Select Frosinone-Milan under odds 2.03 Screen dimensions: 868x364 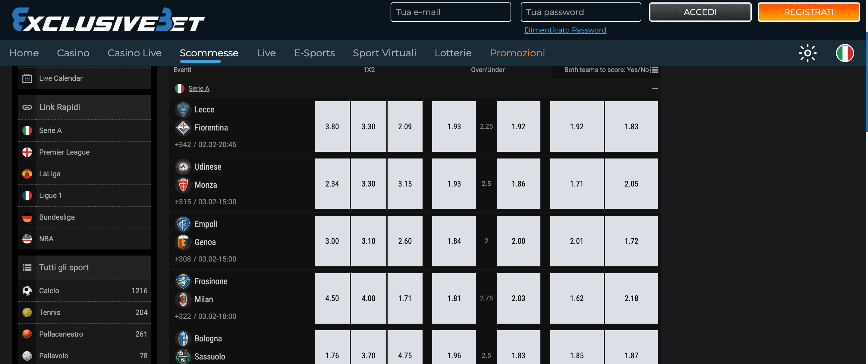(x=518, y=299)
